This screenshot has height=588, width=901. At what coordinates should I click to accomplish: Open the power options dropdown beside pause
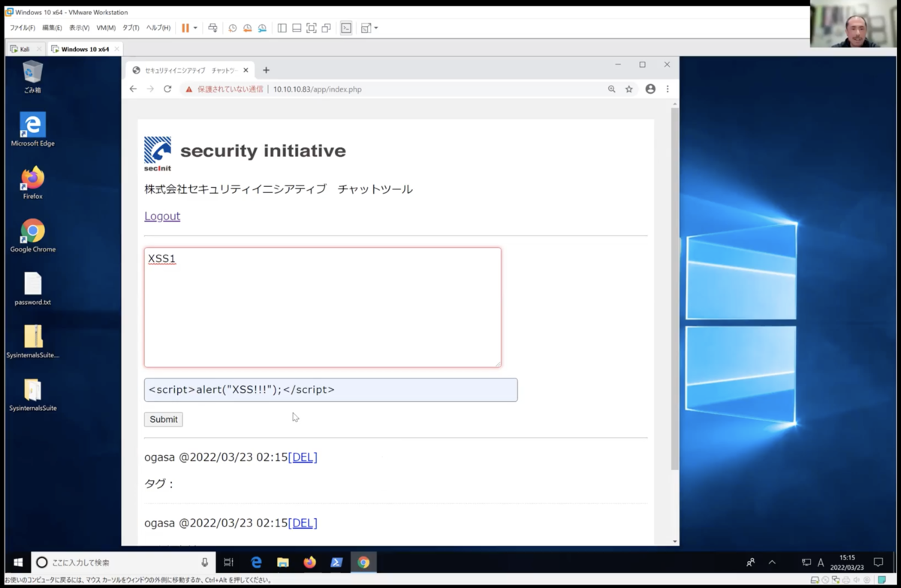(x=195, y=28)
